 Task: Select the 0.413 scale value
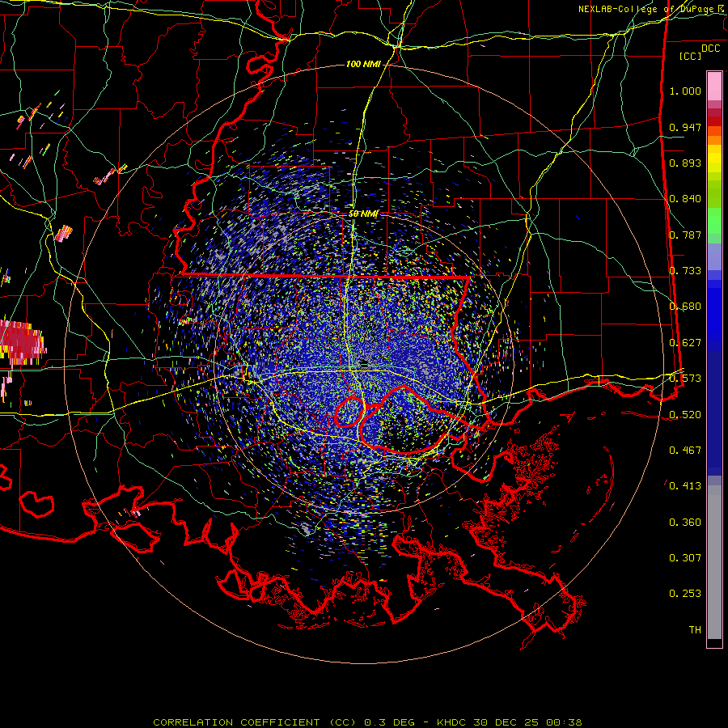point(685,486)
